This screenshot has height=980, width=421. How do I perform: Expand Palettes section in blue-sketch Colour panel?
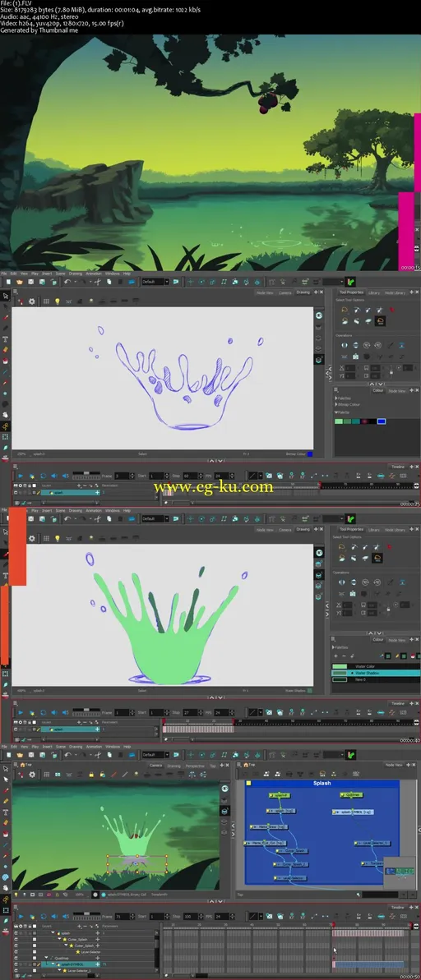[x=336, y=398]
